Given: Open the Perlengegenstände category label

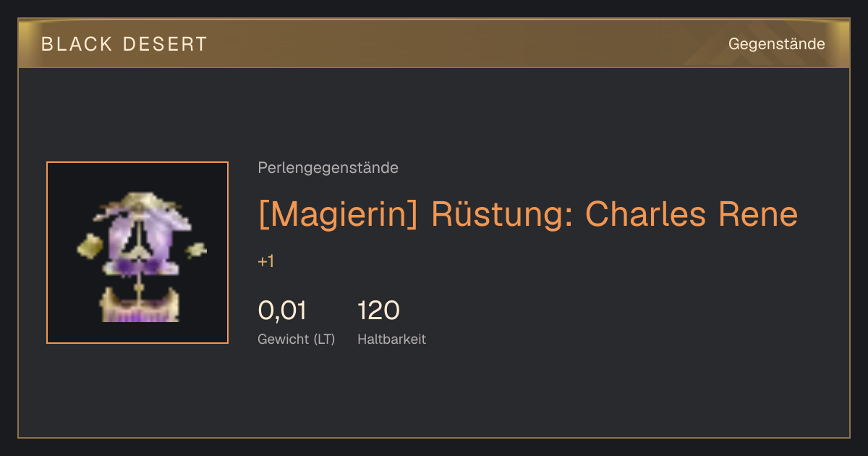Looking at the screenshot, I should [x=328, y=168].
